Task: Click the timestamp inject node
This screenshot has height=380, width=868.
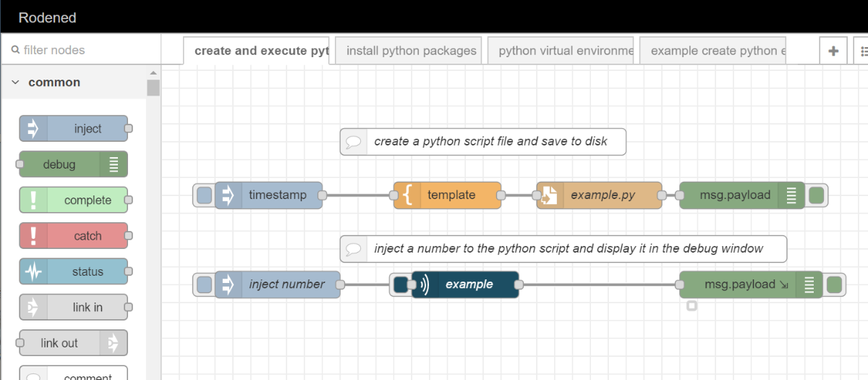Action: click(x=268, y=195)
